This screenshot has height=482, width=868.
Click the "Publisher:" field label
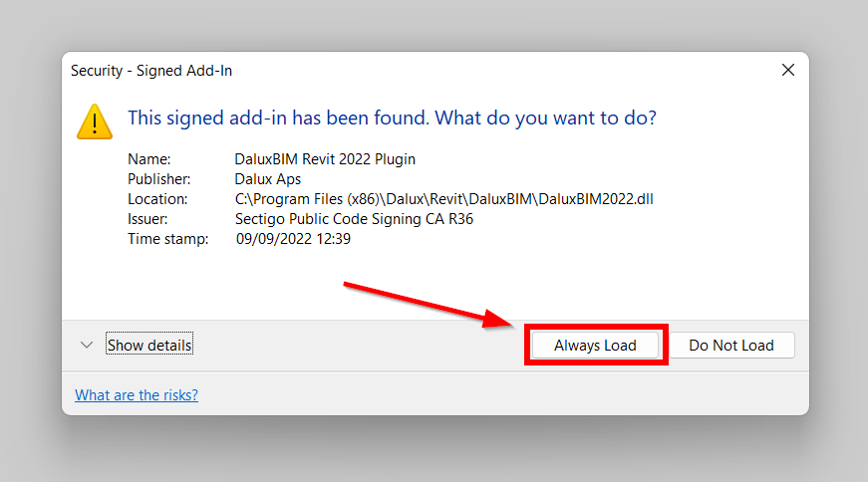click(158, 179)
